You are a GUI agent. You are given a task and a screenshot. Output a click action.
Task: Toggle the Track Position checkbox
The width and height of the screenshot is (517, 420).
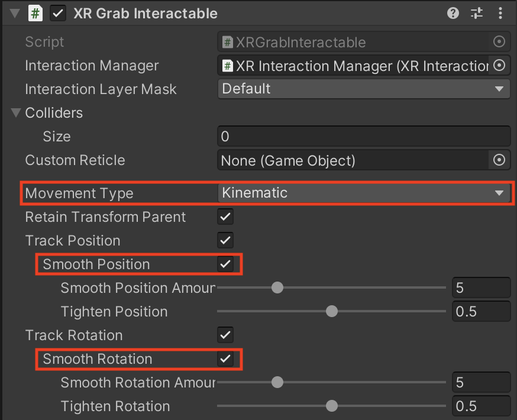click(x=225, y=240)
